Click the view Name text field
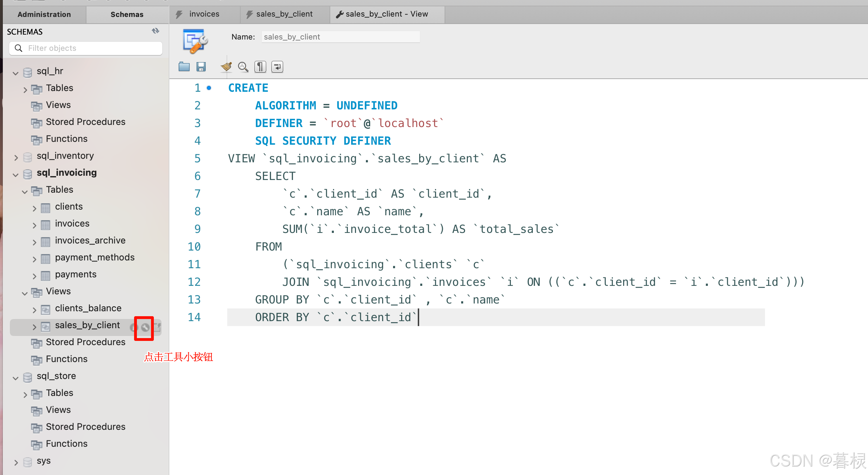Viewport: 868px width, 475px height. point(340,37)
